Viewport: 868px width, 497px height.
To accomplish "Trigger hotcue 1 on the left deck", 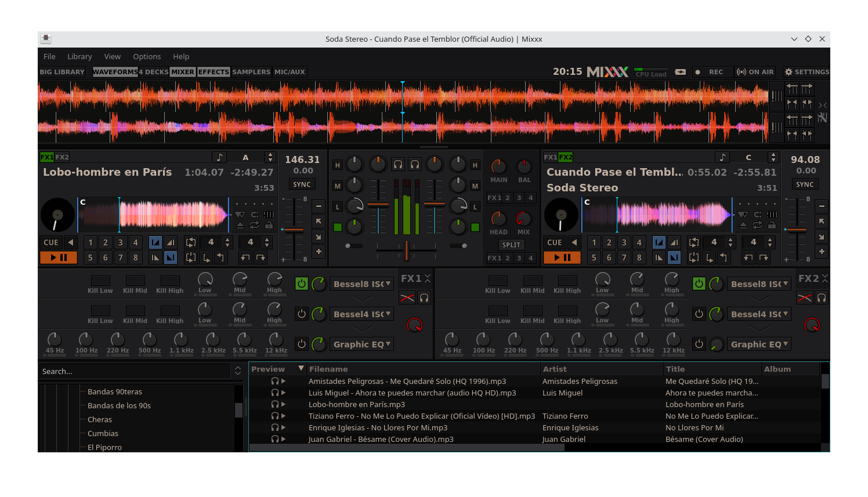I will click(90, 242).
